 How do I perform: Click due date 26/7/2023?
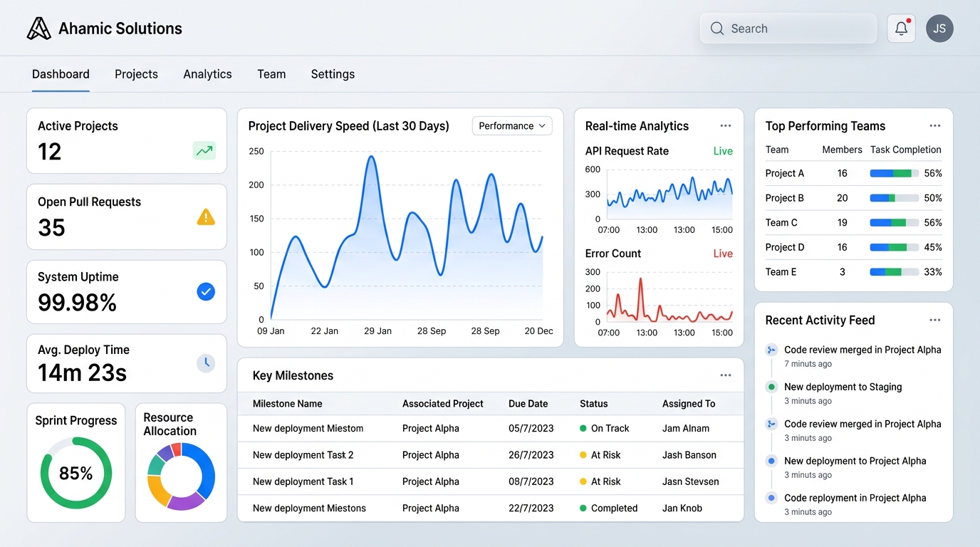[531, 455]
